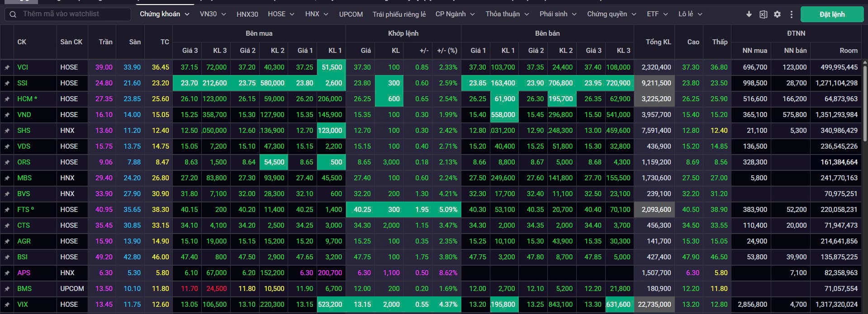Click the pin icon beside FTS
868x314 pixels.
point(7,210)
